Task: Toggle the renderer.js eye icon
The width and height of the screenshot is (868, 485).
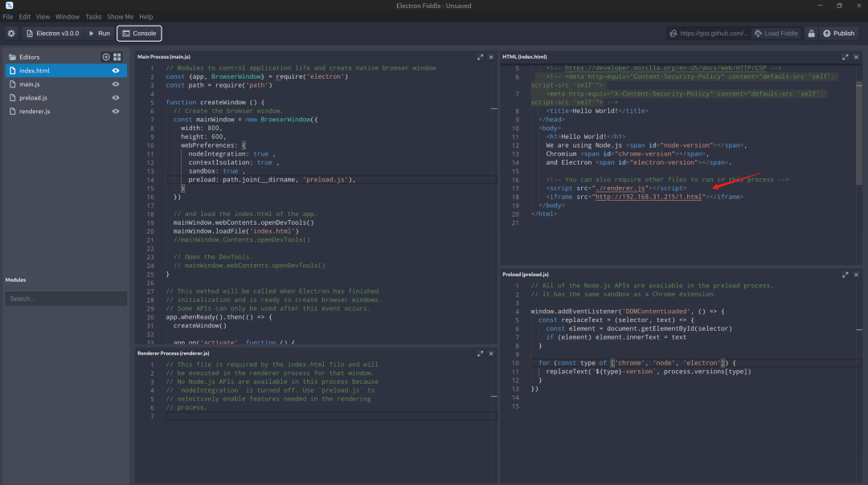Action: tap(116, 112)
